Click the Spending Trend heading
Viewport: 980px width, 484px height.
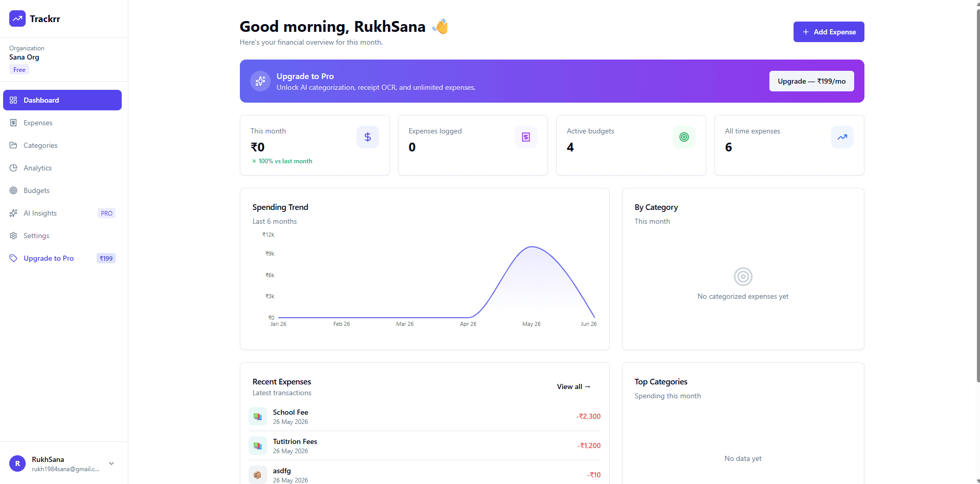[x=280, y=207]
